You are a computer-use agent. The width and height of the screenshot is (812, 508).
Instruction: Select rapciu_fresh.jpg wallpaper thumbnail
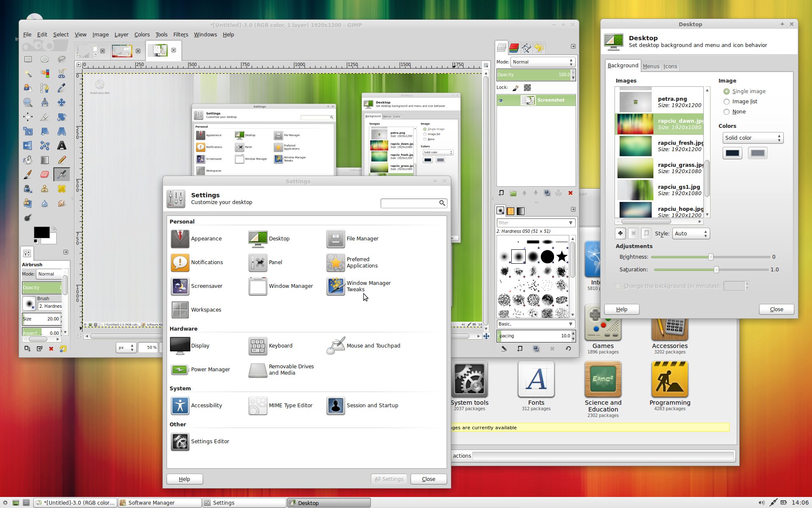click(635, 146)
